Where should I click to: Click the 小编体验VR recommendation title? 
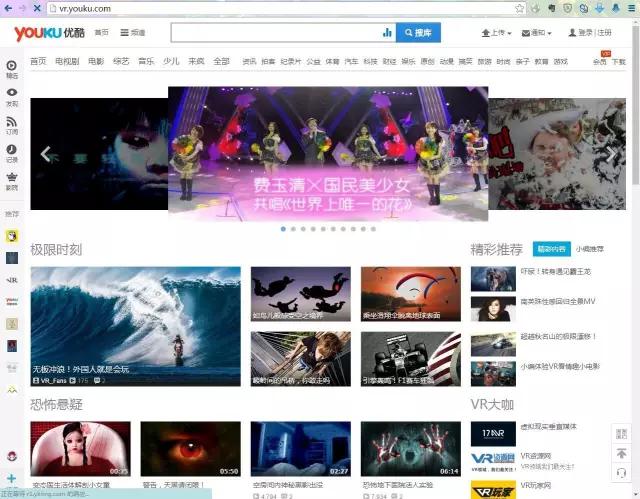560,366
